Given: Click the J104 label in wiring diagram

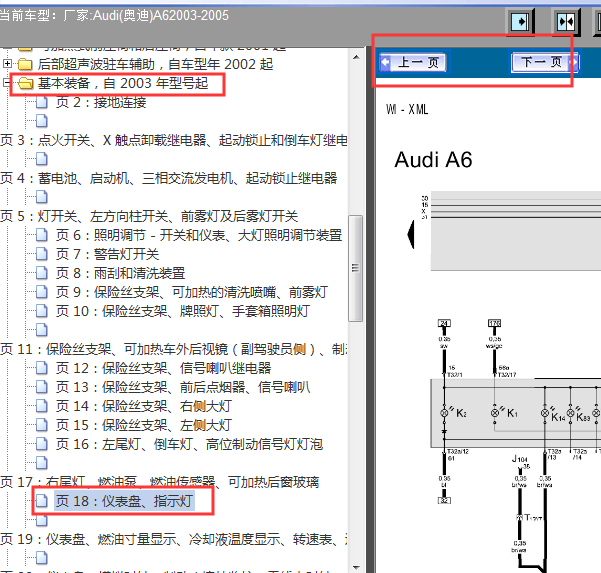Looking at the screenshot, I should tap(520, 458).
